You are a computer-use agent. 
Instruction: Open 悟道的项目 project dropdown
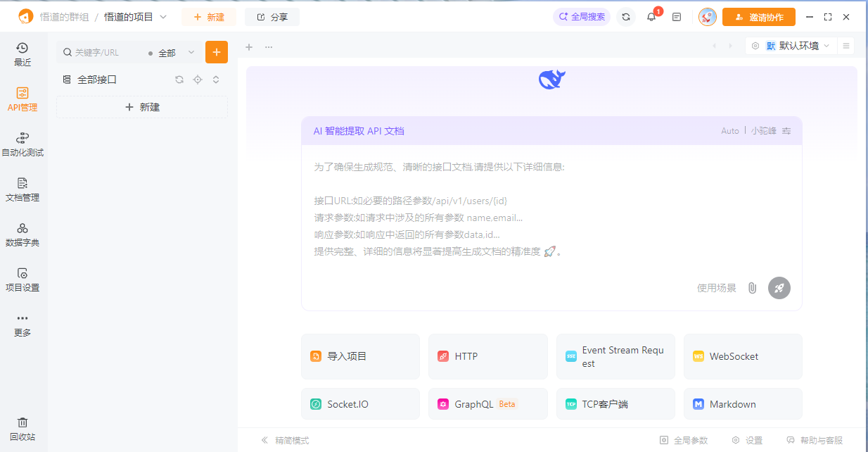tap(135, 17)
